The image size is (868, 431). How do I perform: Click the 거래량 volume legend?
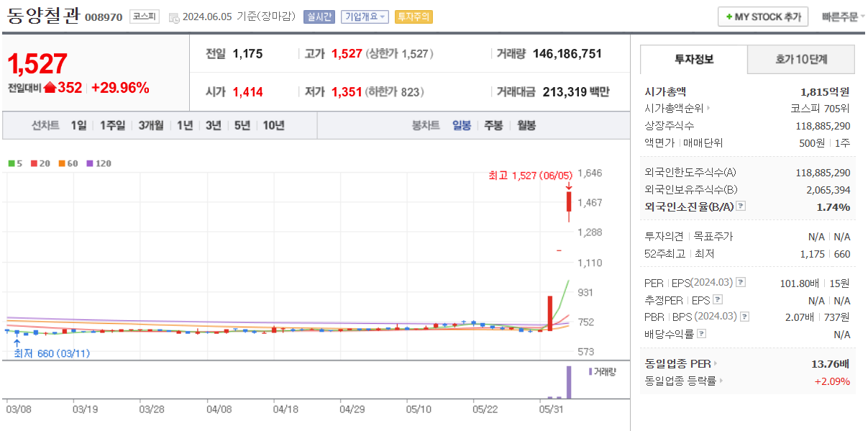pos(603,371)
